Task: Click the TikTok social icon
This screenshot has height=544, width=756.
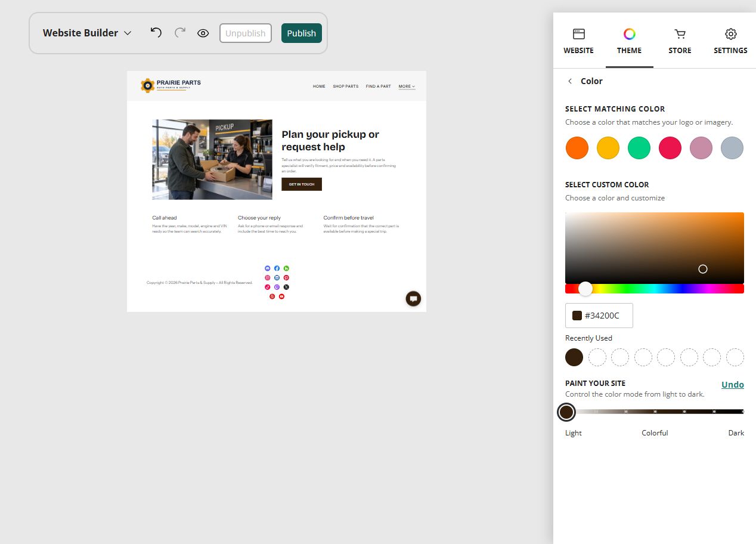Action: pyautogui.click(x=267, y=287)
